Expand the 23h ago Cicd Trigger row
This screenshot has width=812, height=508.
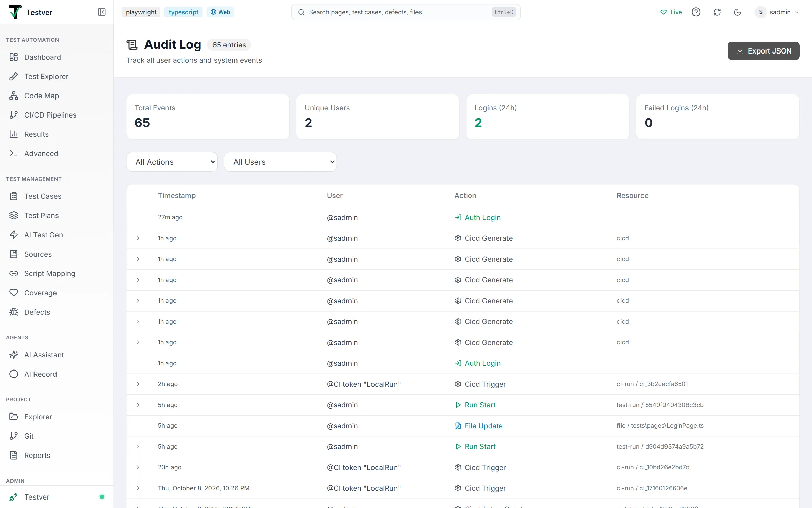pyautogui.click(x=138, y=467)
